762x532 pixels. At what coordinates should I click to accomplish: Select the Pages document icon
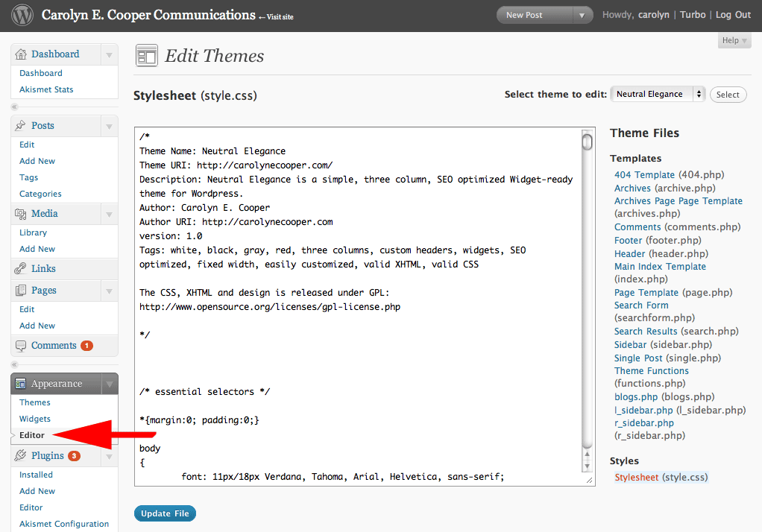coord(19,290)
